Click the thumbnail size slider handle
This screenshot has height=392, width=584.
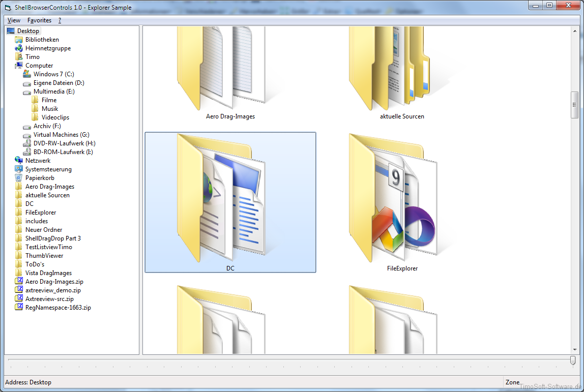coord(573,360)
